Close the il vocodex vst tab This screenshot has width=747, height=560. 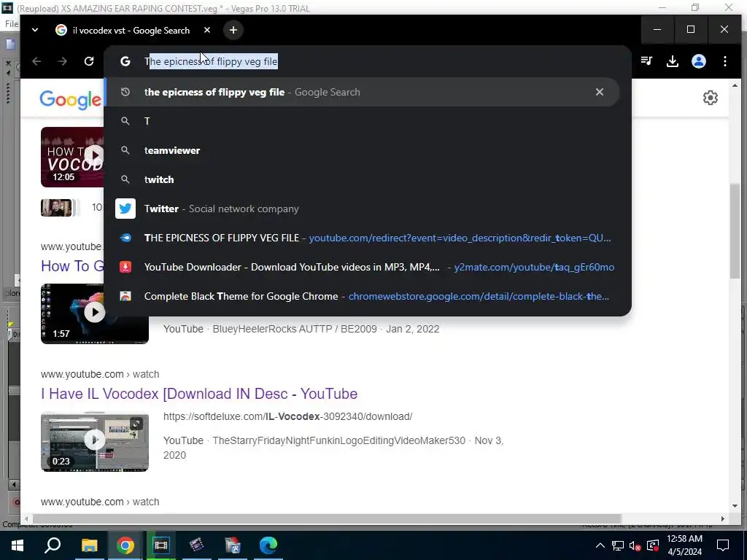tap(206, 30)
